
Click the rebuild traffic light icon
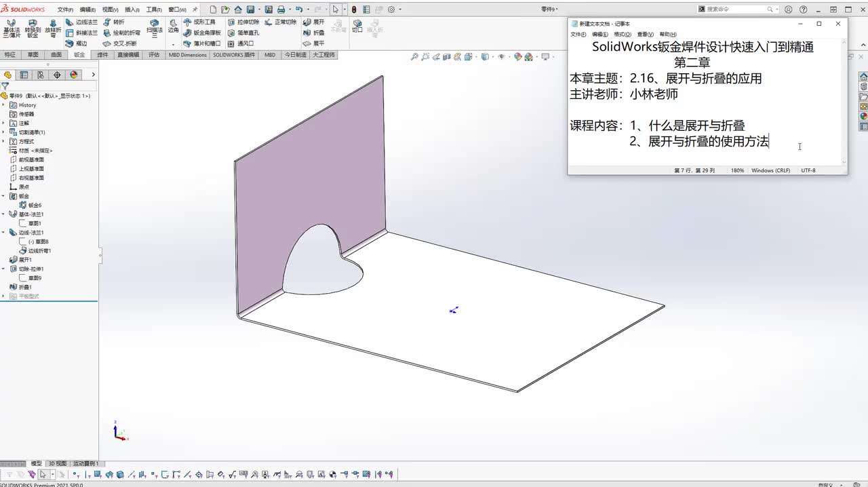click(353, 9)
